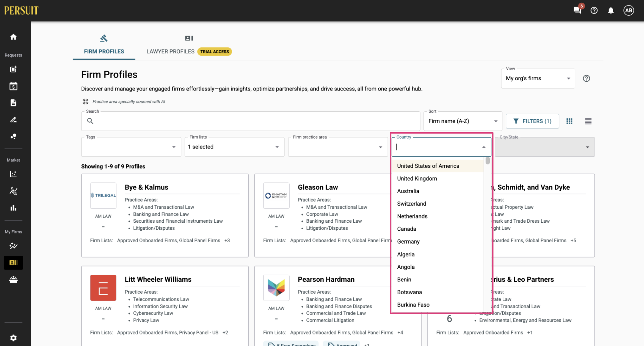Viewport: 644px width, 346px height.
Task: Click the PERSUIT logo
Action: (x=21, y=11)
